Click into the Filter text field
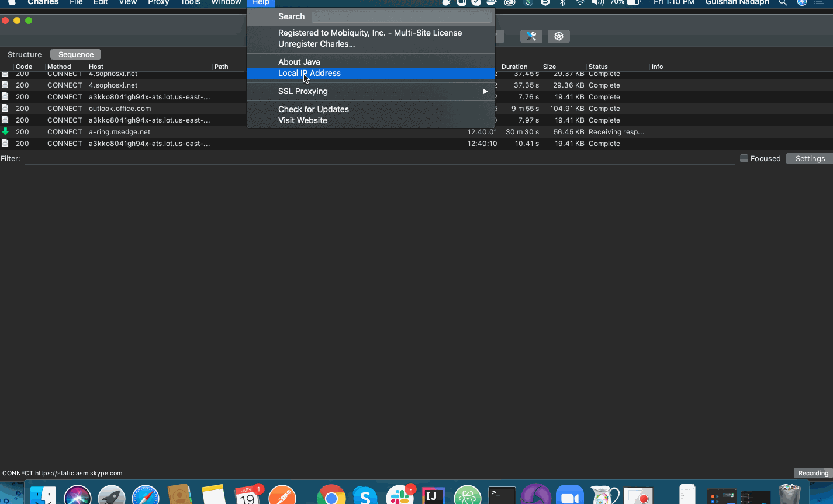Image resolution: width=833 pixels, height=504 pixels. pyautogui.click(x=379, y=159)
